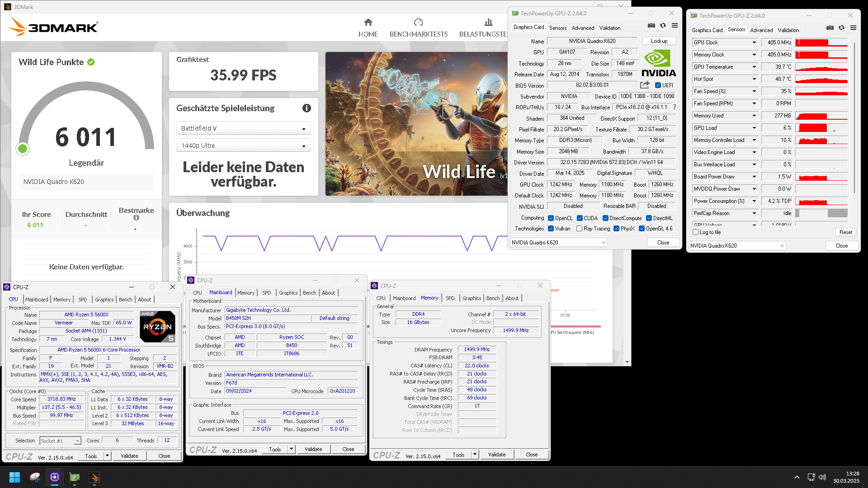
Task: Click refresh icon in GPU-Z Sensors window
Action: click(x=841, y=28)
